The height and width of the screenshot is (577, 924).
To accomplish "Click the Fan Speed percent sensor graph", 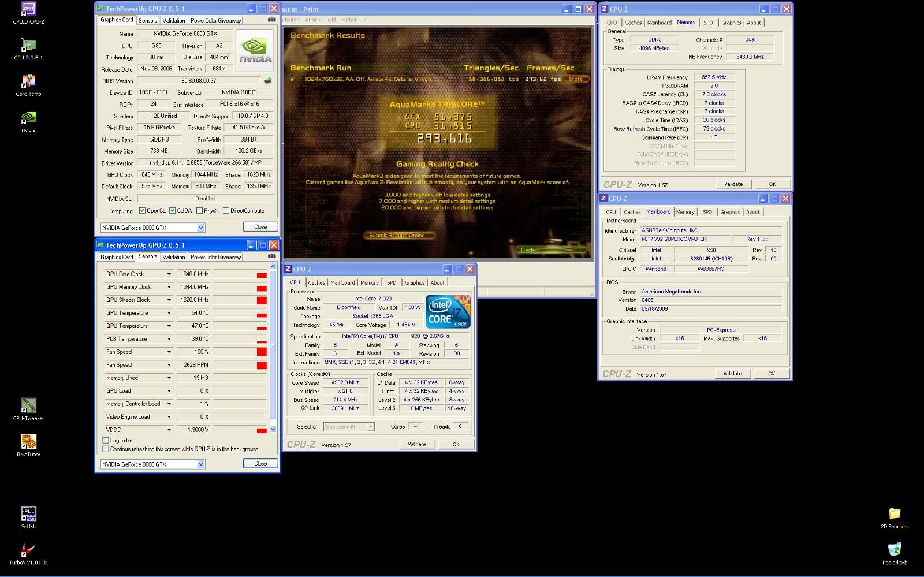I will click(240, 352).
